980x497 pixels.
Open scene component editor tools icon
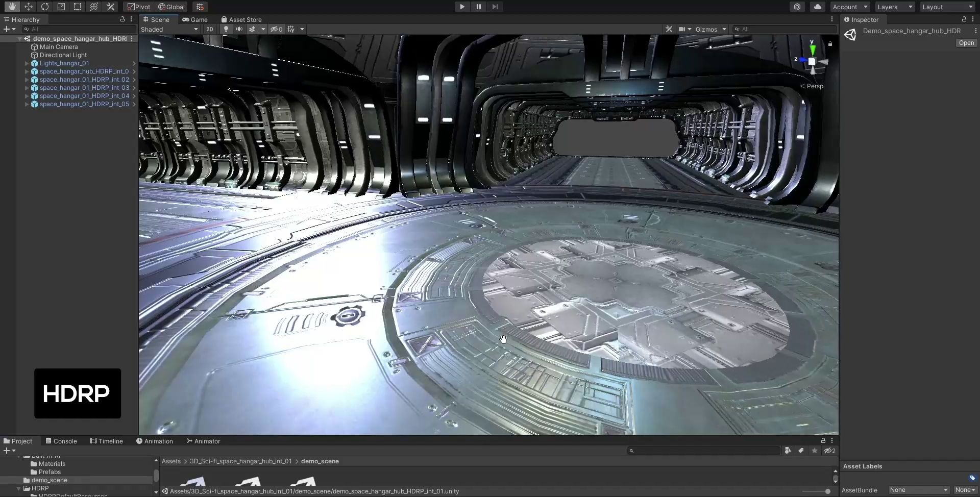[669, 29]
